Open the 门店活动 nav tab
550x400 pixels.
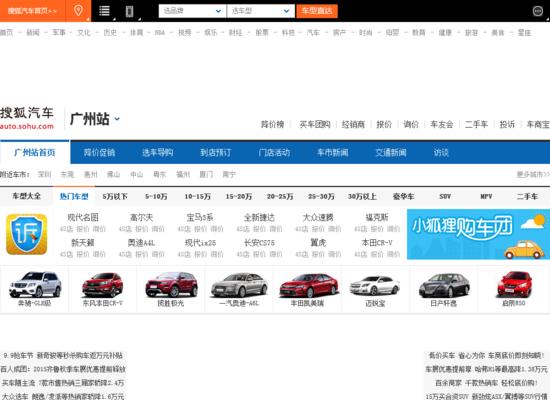coord(274,152)
